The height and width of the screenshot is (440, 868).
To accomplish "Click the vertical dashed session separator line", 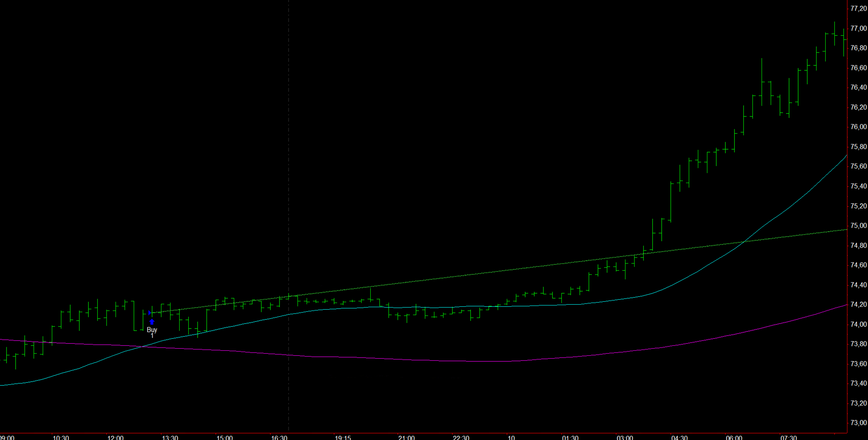I will point(289,164).
